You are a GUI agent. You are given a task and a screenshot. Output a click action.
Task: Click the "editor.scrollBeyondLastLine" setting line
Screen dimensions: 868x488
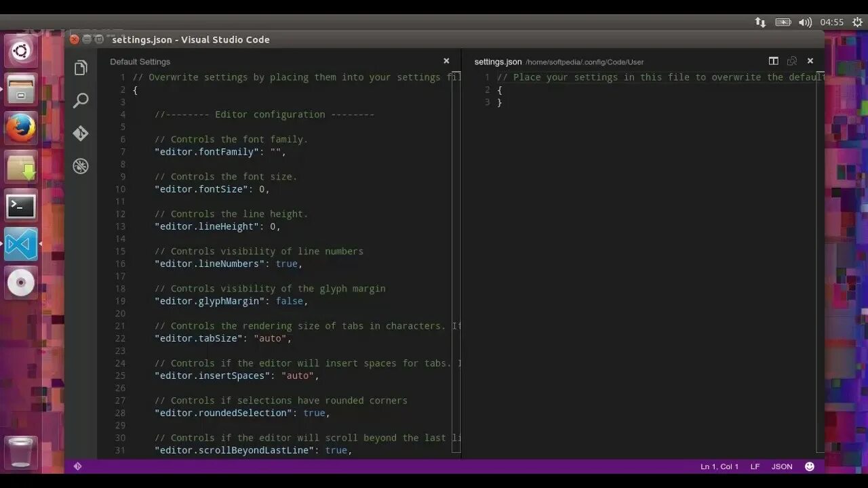click(254, 450)
